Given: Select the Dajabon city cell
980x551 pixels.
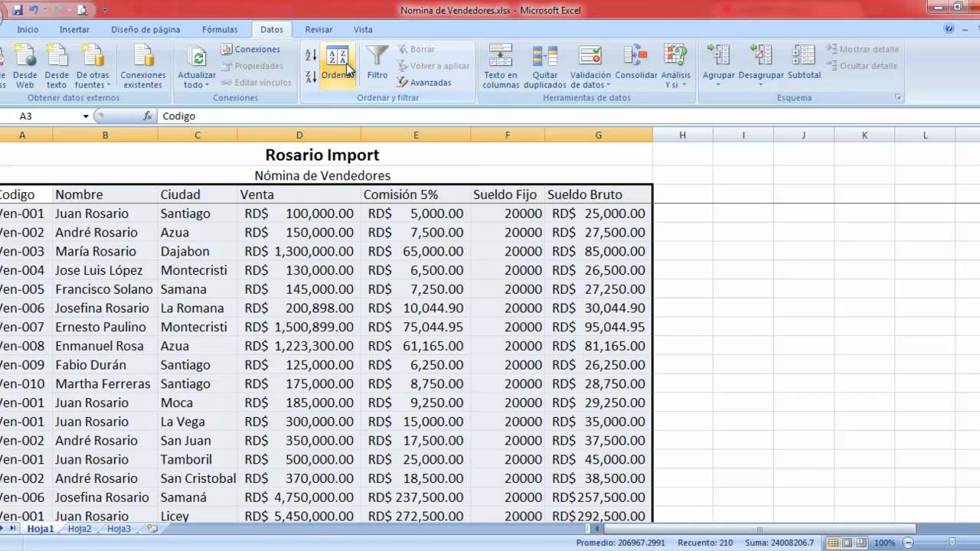Looking at the screenshot, I should (198, 251).
